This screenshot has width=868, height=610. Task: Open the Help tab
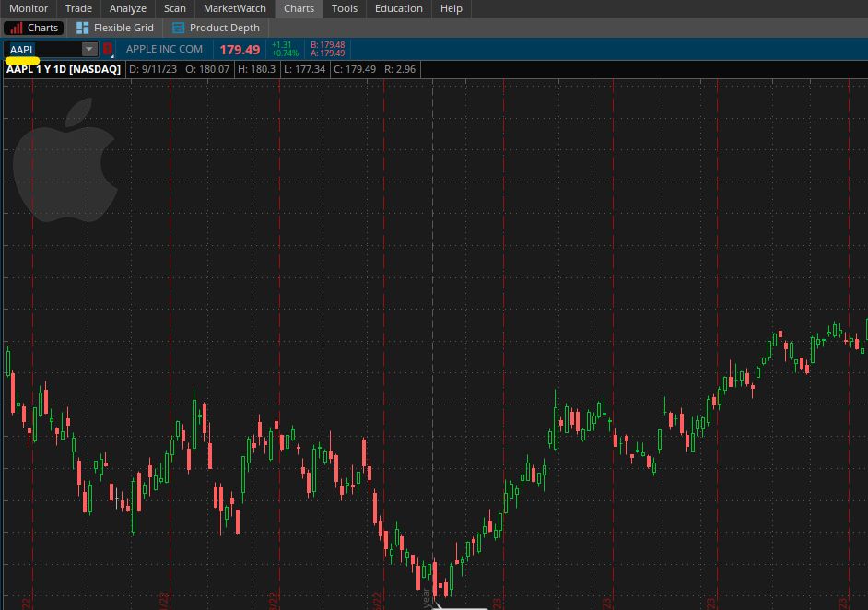click(x=451, y=8)
